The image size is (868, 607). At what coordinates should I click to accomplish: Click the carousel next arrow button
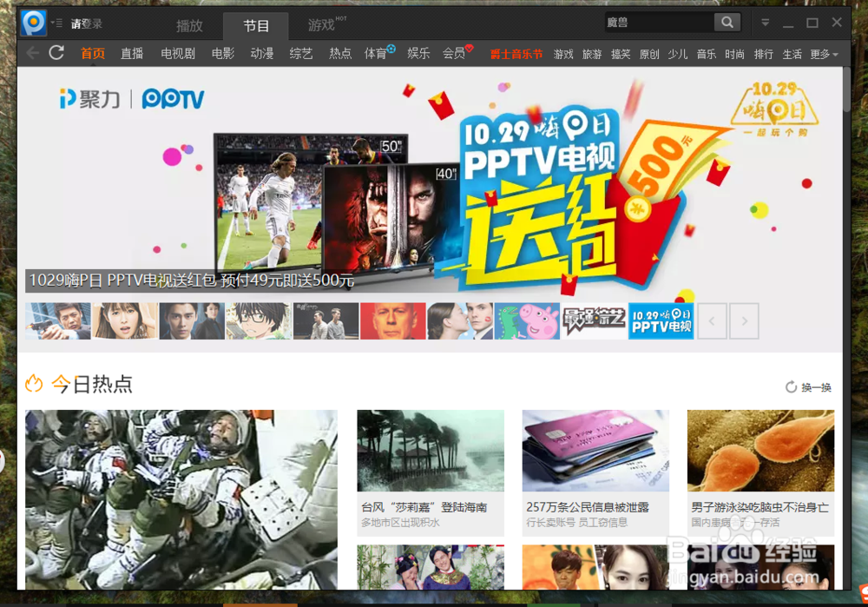pyautogui.click(x=744, y=320)
